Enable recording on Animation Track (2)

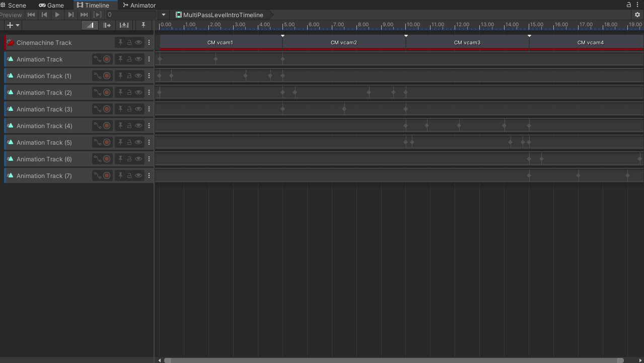pyautogui.click(x=107, y=92)
